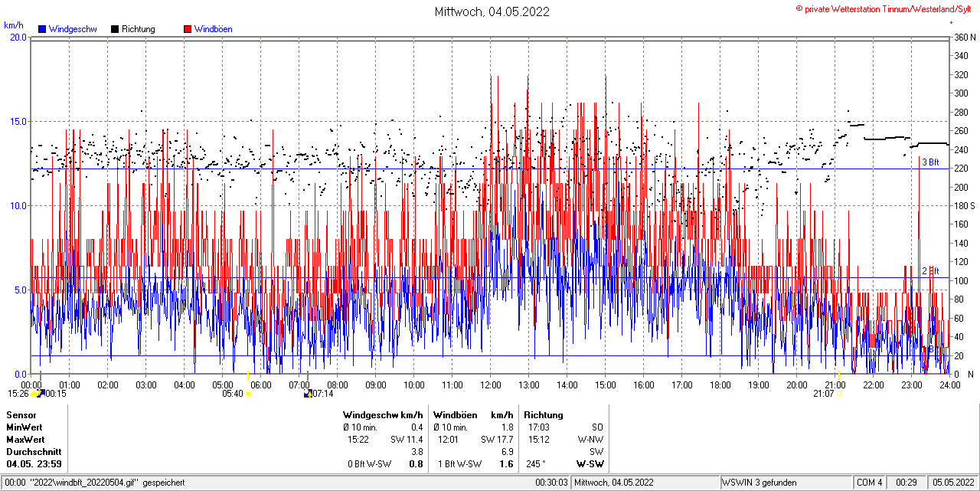Click the W-NW direction max value
The height and width of the screenshot is (491, 980).
pos(590,440)
